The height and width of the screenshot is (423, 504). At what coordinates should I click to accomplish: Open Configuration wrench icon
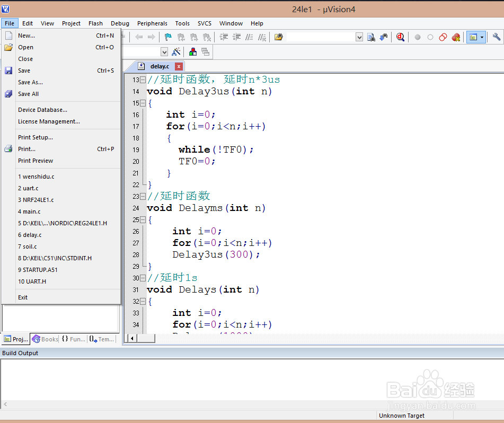pos(496,37)
